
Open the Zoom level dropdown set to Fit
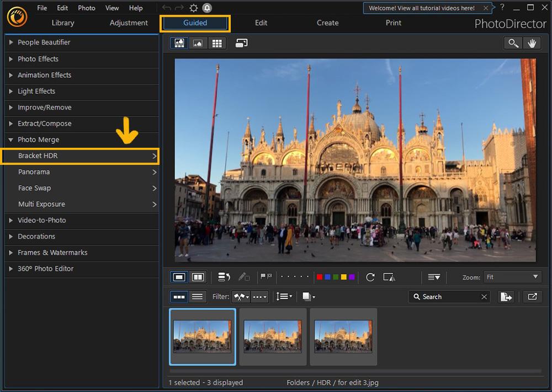512,277
